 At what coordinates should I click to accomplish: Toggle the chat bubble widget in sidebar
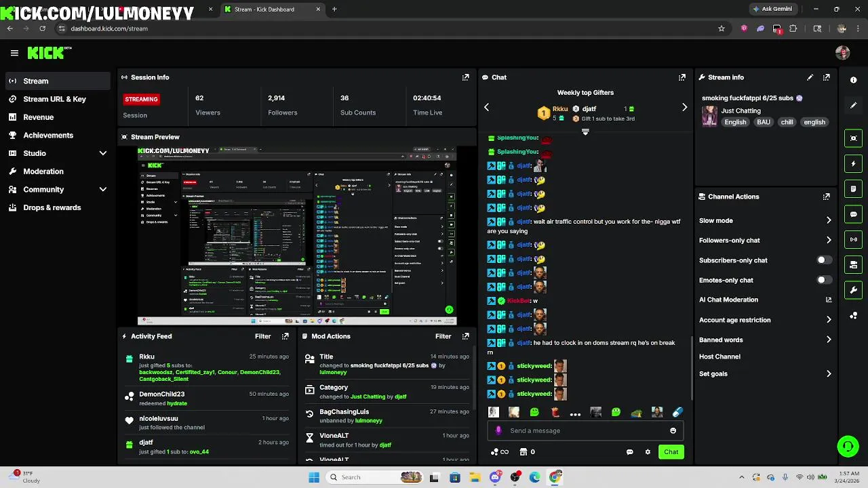(853, 214)
